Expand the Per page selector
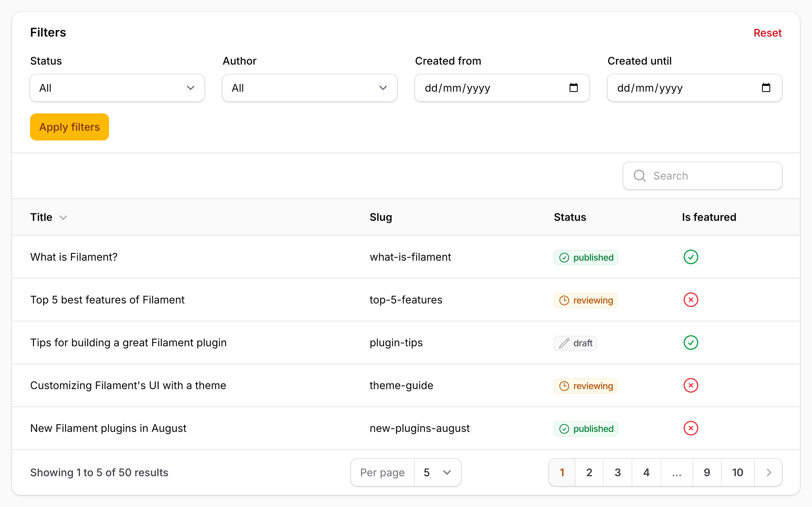812x507 pixels. click(x=438, y=472)
